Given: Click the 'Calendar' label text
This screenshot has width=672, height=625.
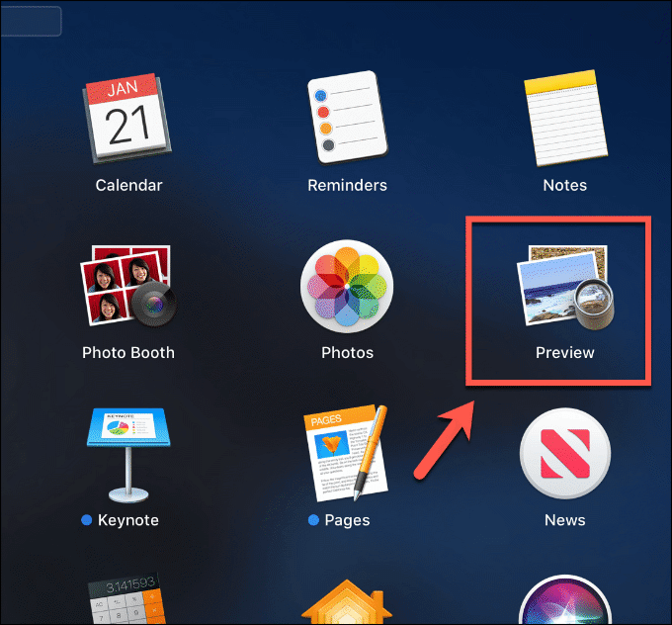Looking at the screenshot, I should [128, 185].
